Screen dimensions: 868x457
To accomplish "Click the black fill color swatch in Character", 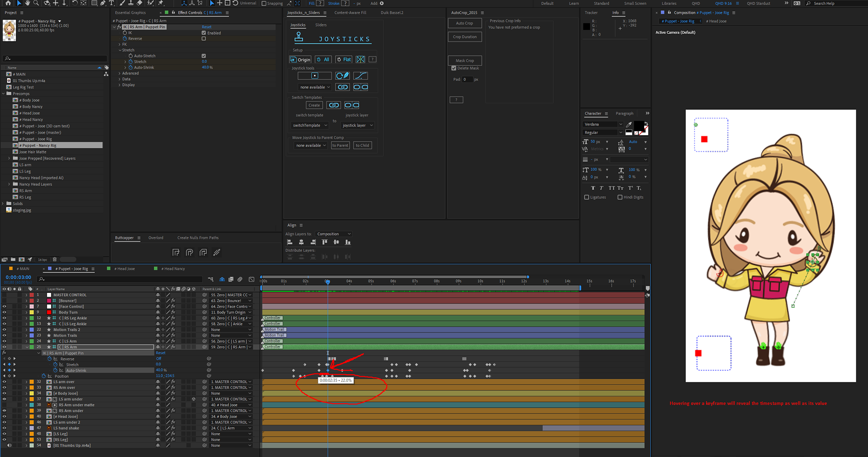I will click(639, 126).
